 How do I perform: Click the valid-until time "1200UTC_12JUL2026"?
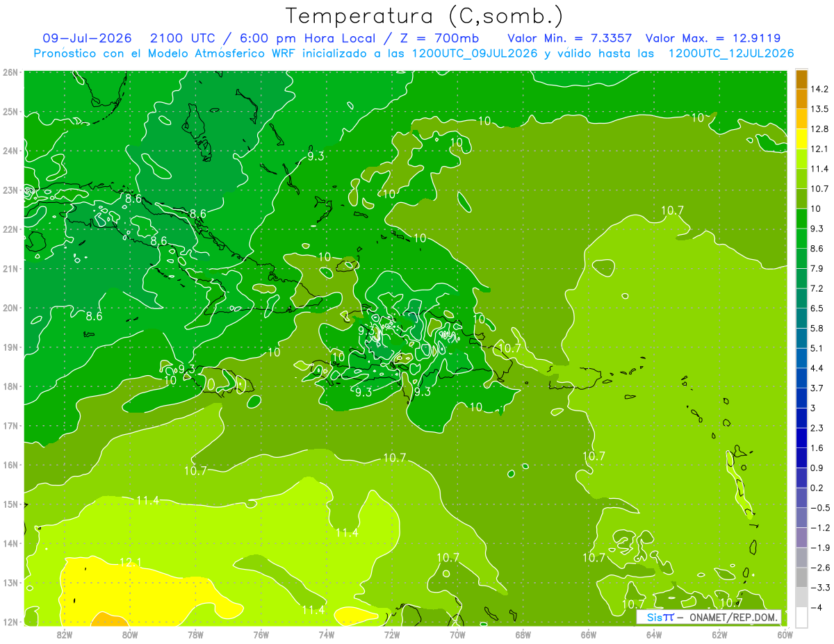coord(730,53)
